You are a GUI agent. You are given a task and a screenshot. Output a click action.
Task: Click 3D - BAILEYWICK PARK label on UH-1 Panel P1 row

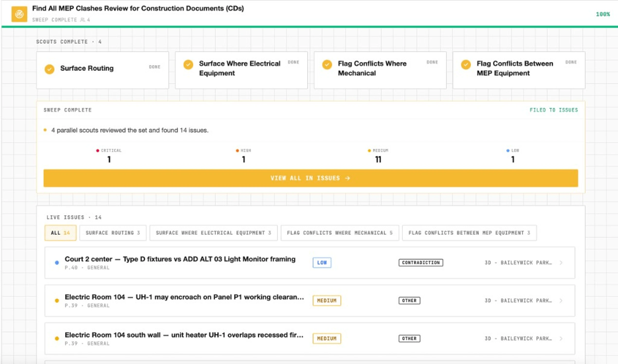pyautogui.click(x=518, y=301)
